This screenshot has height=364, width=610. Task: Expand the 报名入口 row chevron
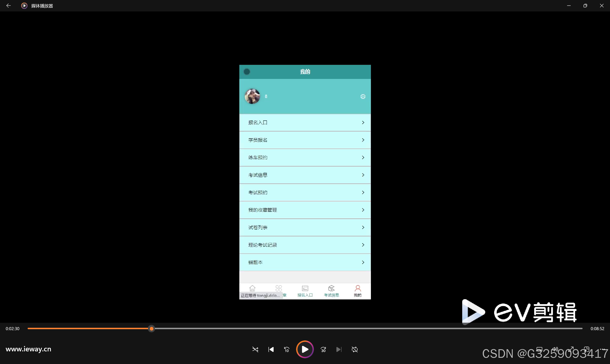363,122
